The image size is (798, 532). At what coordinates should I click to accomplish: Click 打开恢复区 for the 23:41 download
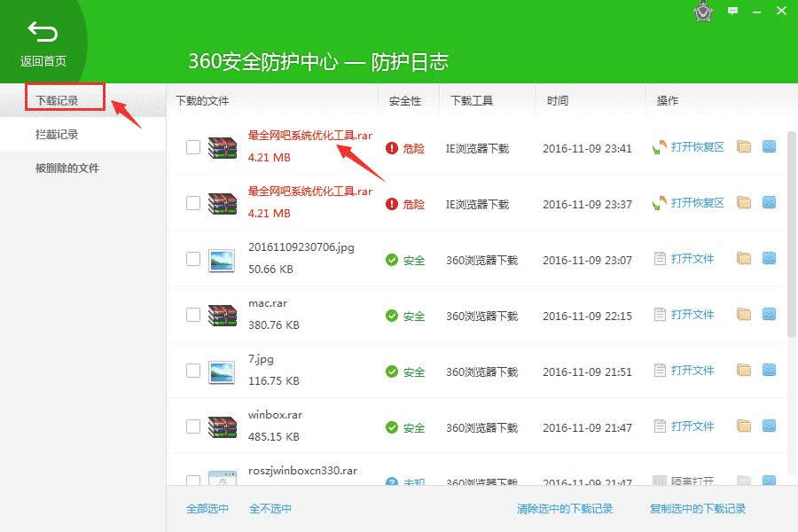[x=697, y=147]
